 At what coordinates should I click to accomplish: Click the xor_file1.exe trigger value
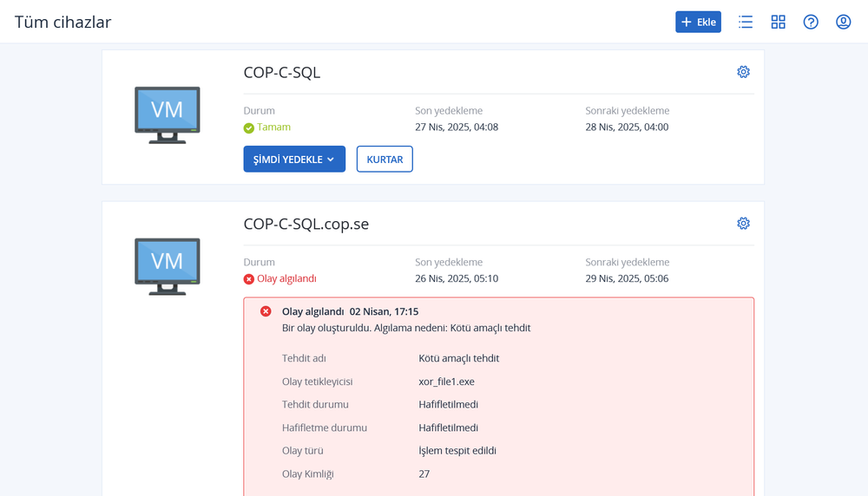click(x=446, y=382)
